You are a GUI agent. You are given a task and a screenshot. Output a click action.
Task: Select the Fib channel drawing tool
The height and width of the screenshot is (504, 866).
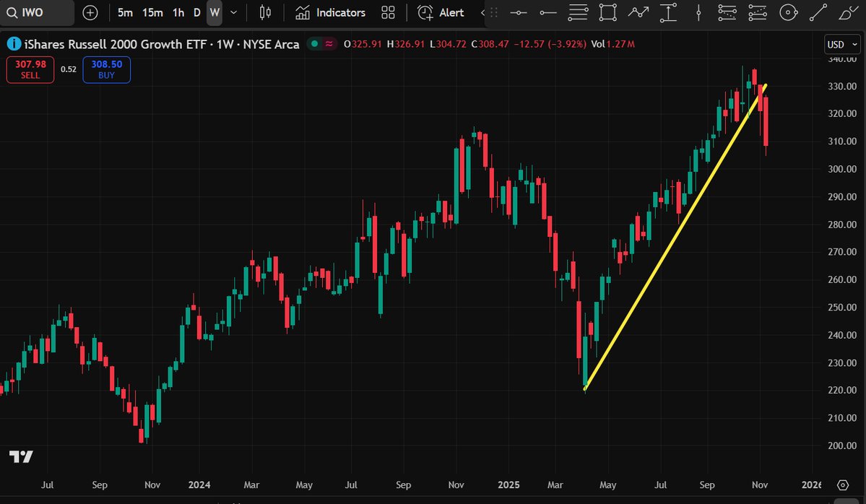pyautogui.click(x=757, y=13)
